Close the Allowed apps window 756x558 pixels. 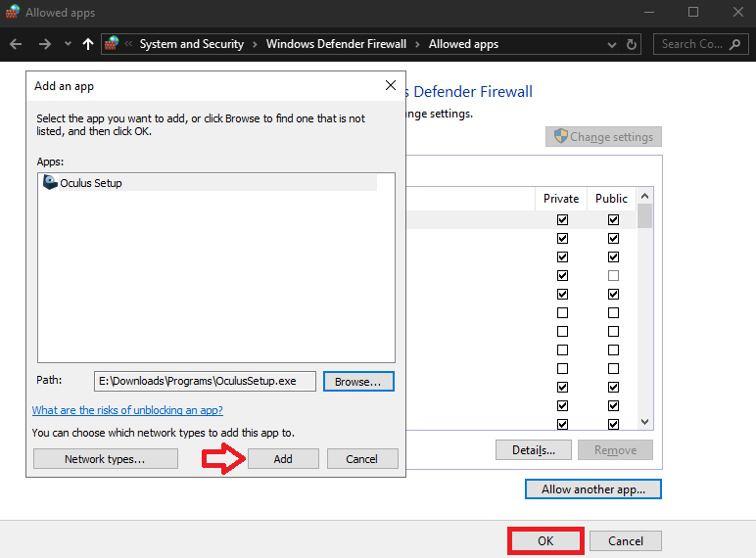pos(738,12)
